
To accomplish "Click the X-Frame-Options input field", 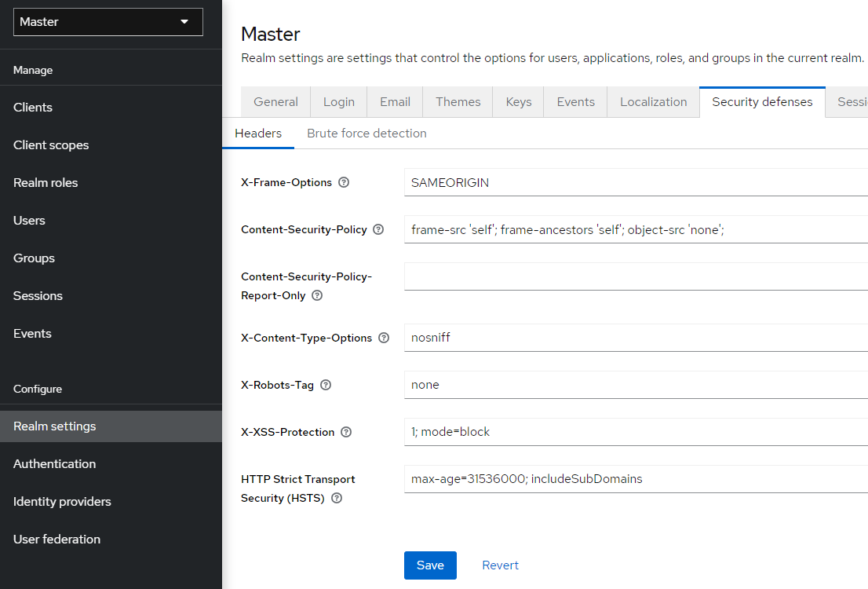I will click(636, 182).
